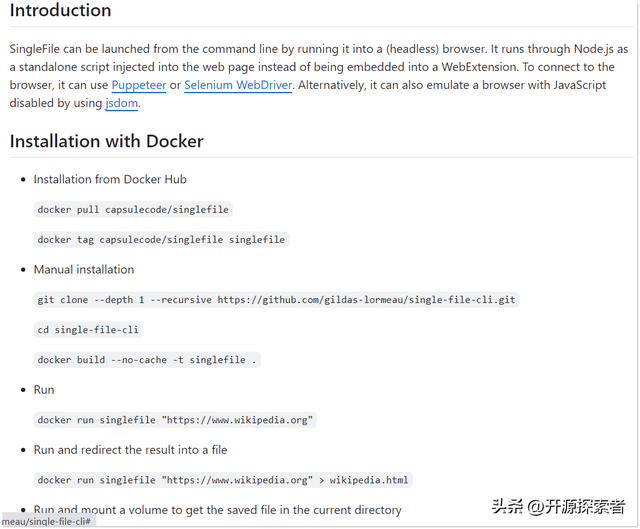Click the Installation from Docker Hub bullet
The image size is (640, 529).
pos(110,180)
